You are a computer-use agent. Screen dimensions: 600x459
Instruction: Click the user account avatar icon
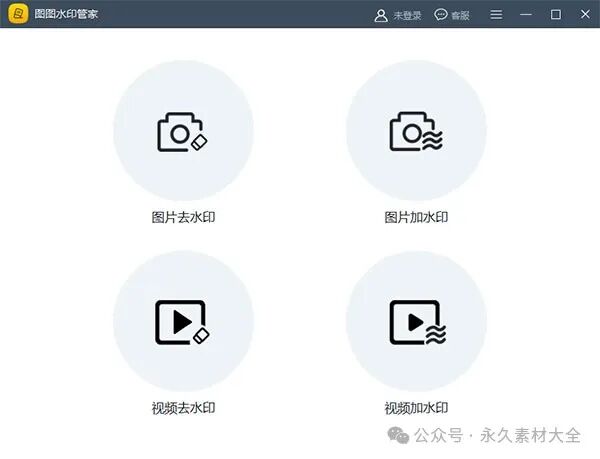tap(381, 15)
